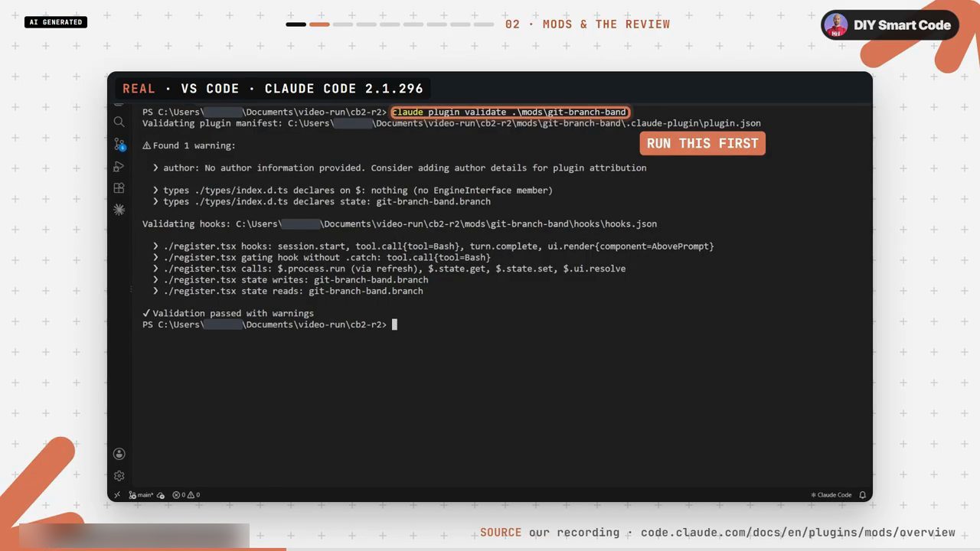Click the 'author: No author information provided' line
The image size is (980, 551).
tap(399, 168)
